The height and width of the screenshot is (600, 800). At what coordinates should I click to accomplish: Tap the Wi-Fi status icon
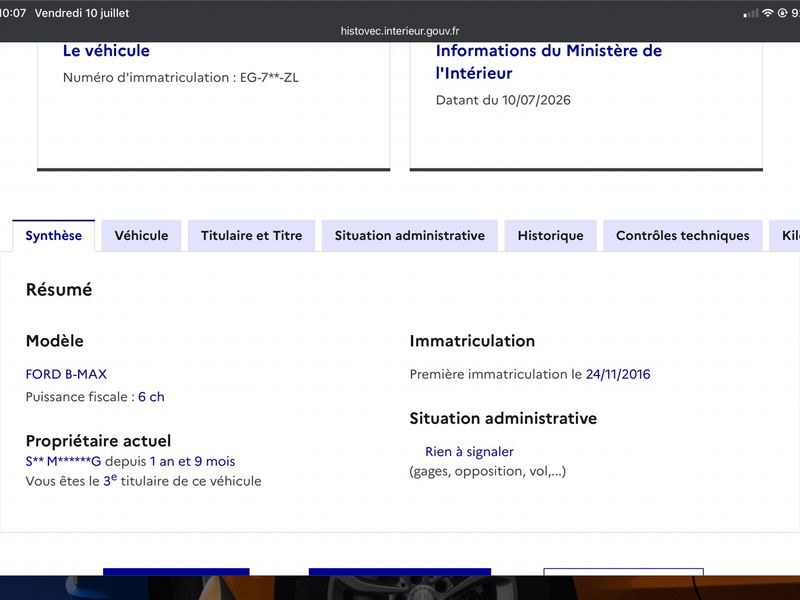[x=767, y=13]
